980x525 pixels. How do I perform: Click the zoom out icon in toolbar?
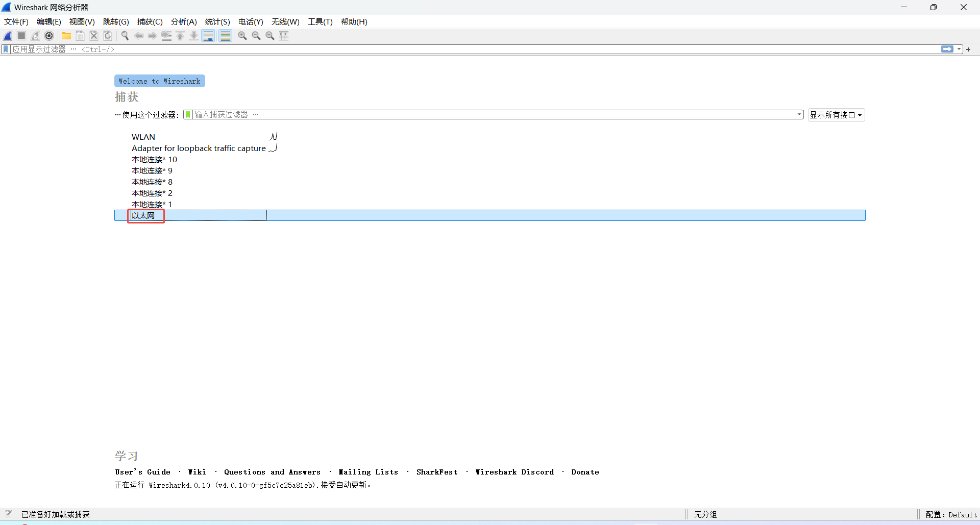(256, 36)
